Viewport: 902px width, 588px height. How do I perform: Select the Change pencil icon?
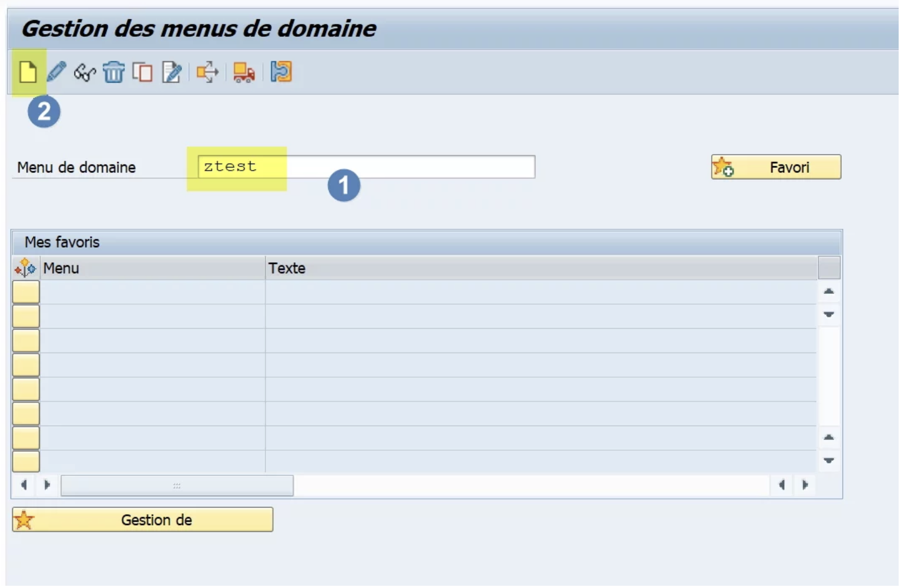coord(56,73)
